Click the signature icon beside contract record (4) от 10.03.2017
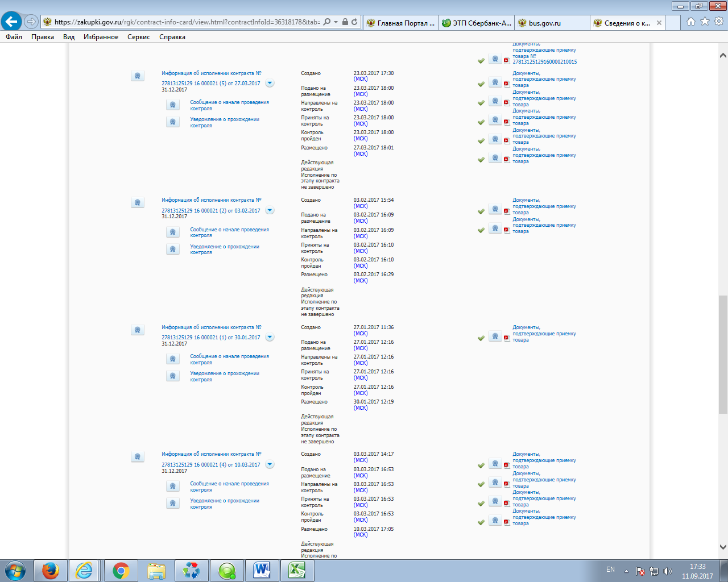Viewport: 728px width, 582px height. [138, 456]
